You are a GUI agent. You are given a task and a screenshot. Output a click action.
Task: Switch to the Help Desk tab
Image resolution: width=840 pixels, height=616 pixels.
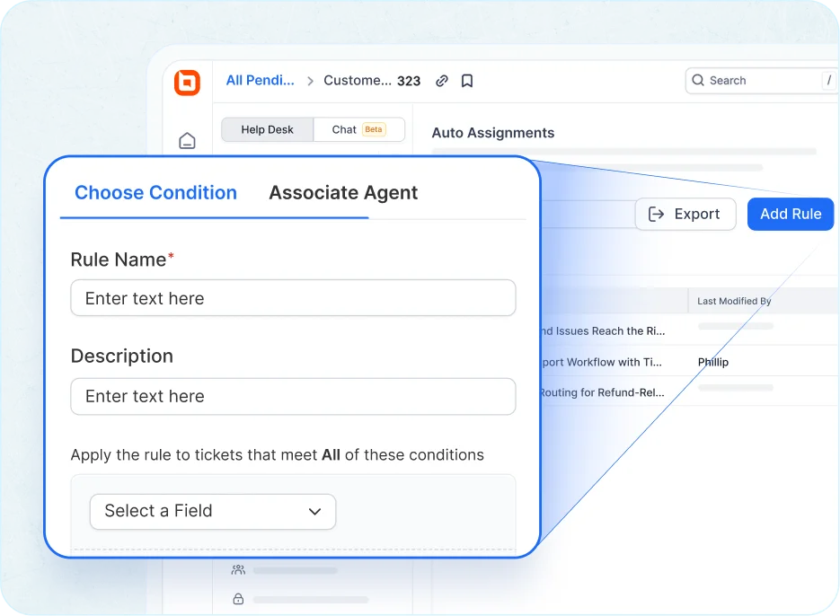coord(268,129)
